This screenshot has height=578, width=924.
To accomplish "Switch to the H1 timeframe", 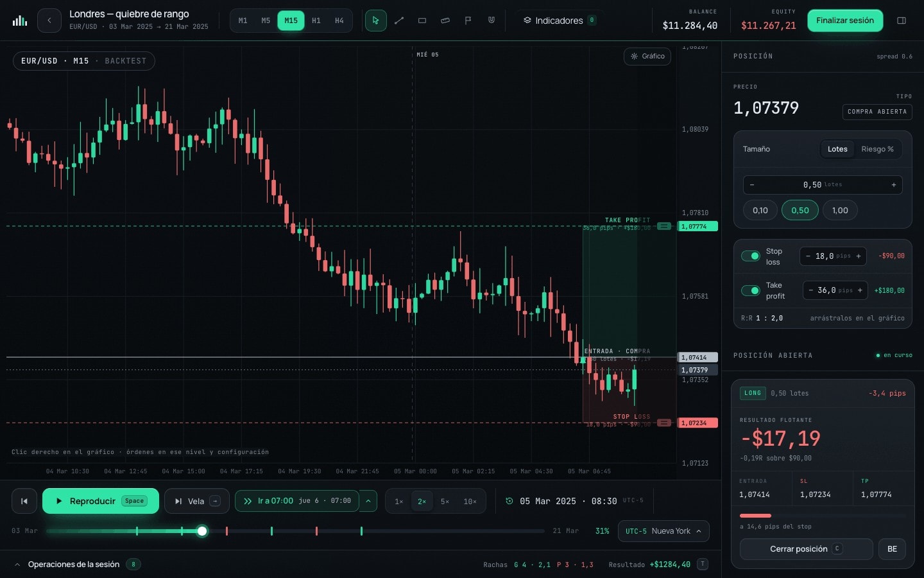I will click(x=316, y=21).
